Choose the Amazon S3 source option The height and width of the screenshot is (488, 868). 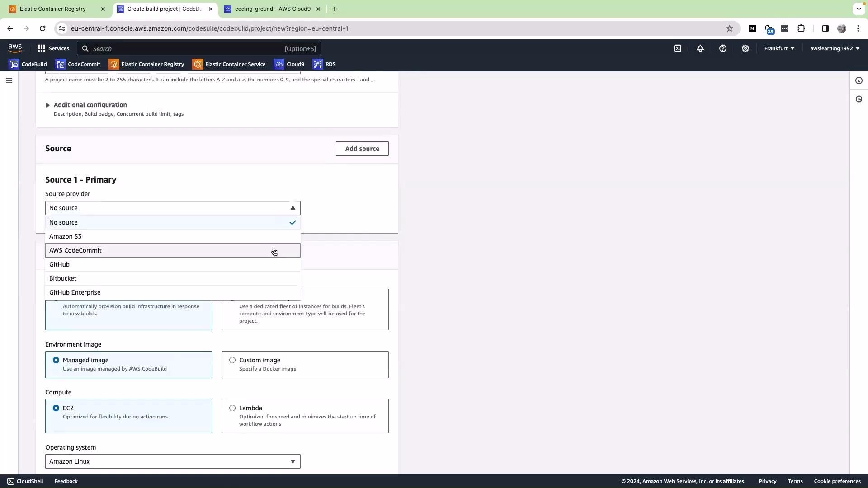click(x=173, y=236)
